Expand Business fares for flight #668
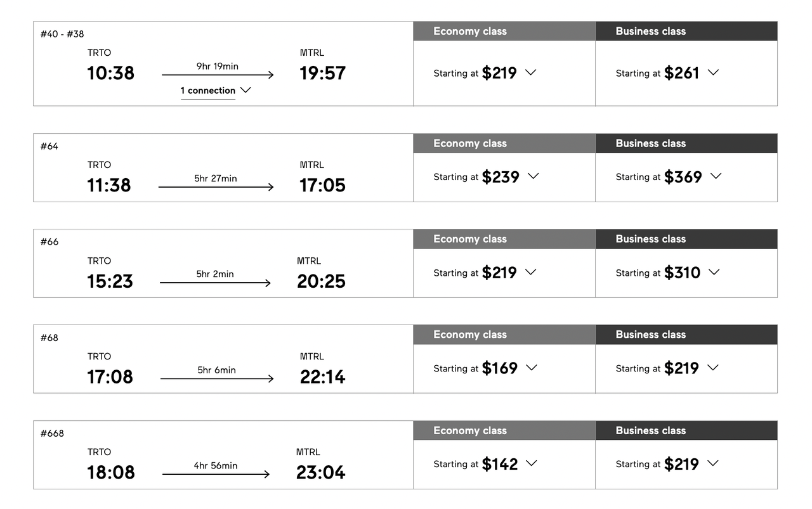The height and width of the screenshot is (509, 812). click(x=713, y=463)
